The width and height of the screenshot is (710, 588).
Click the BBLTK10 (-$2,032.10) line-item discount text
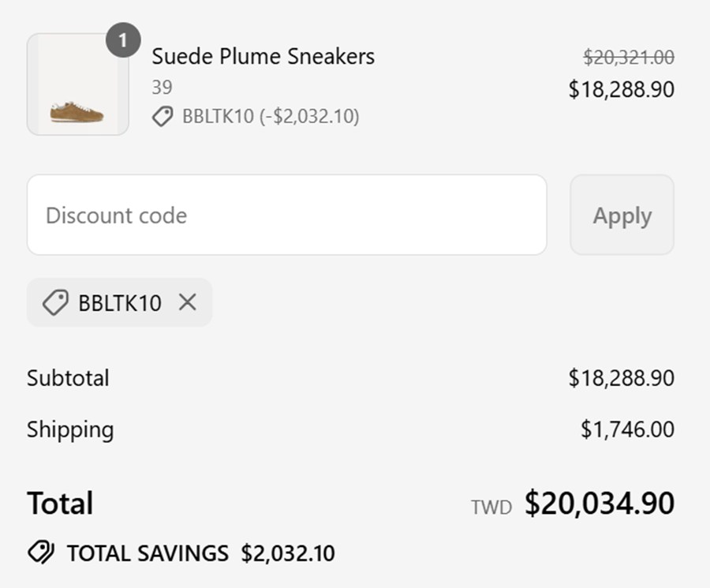[x=271, y=117]
